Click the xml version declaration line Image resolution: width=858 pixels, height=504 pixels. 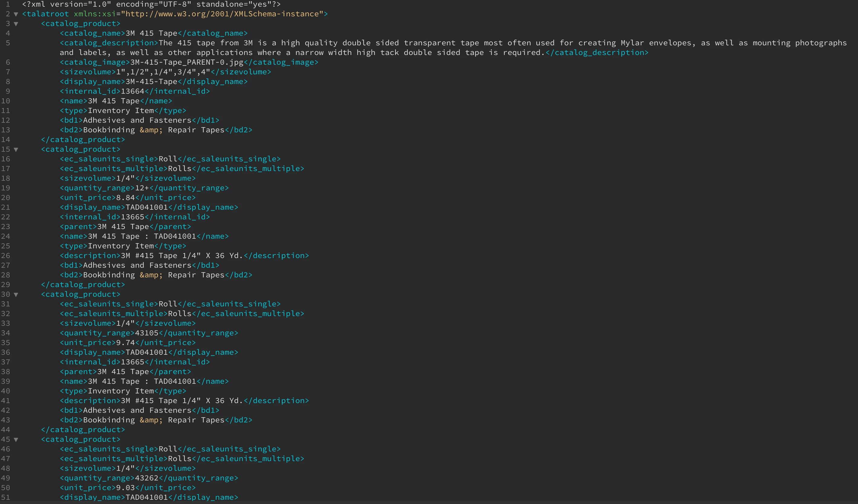151,5
